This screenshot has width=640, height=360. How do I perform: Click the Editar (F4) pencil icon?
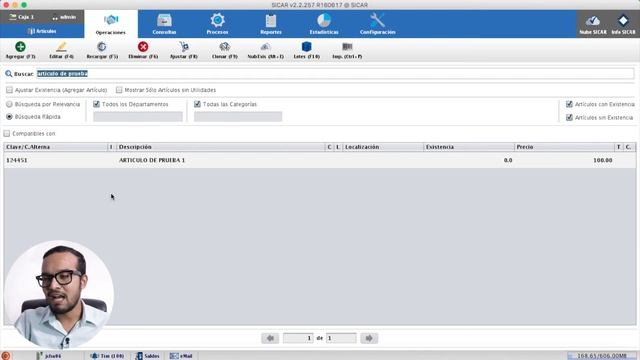tap(61, 47)
